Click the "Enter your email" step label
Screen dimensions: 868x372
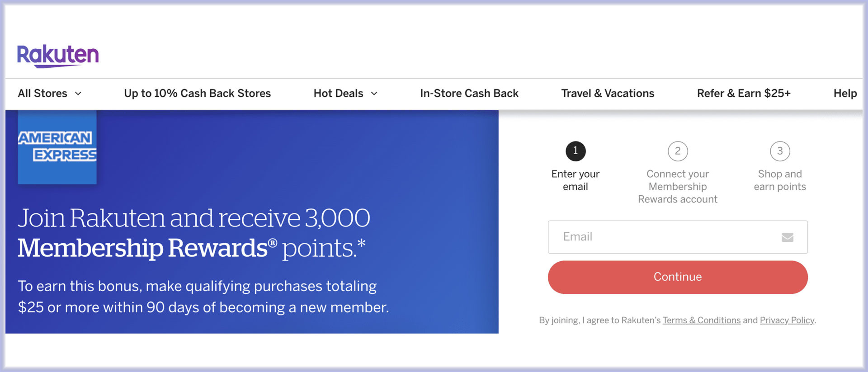pos(576,180)
